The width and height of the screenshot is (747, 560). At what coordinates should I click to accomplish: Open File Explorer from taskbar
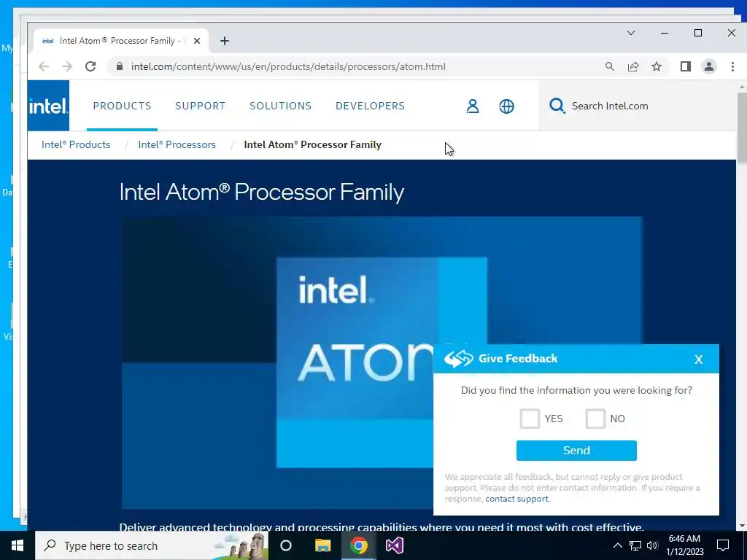click(x=322, y=545)
